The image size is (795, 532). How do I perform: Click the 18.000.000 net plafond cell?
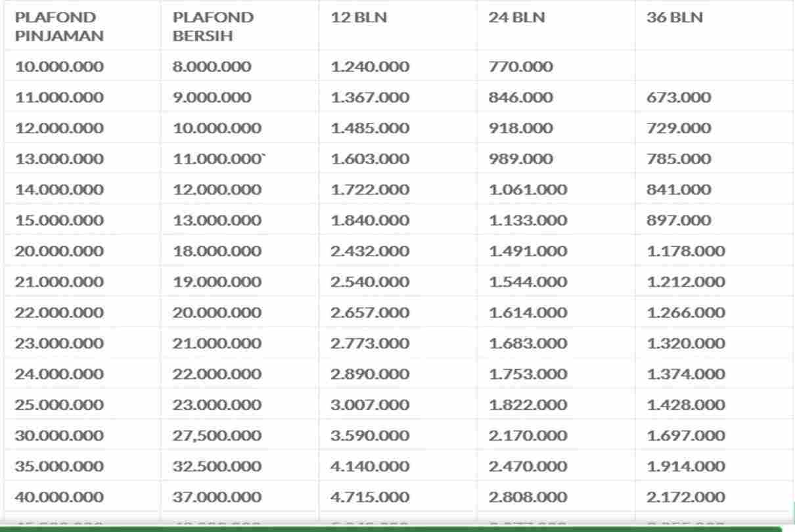(217, 251)
